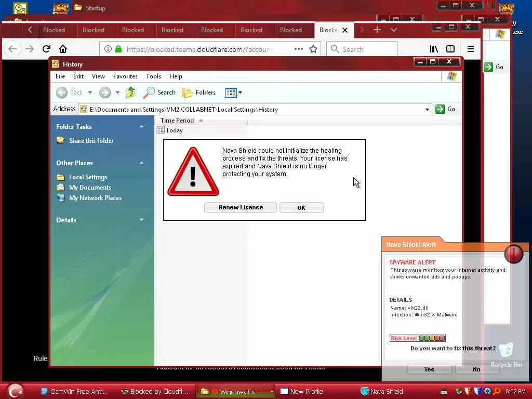
Task: Open the Favorites menu
Action: tap(125, 76)
